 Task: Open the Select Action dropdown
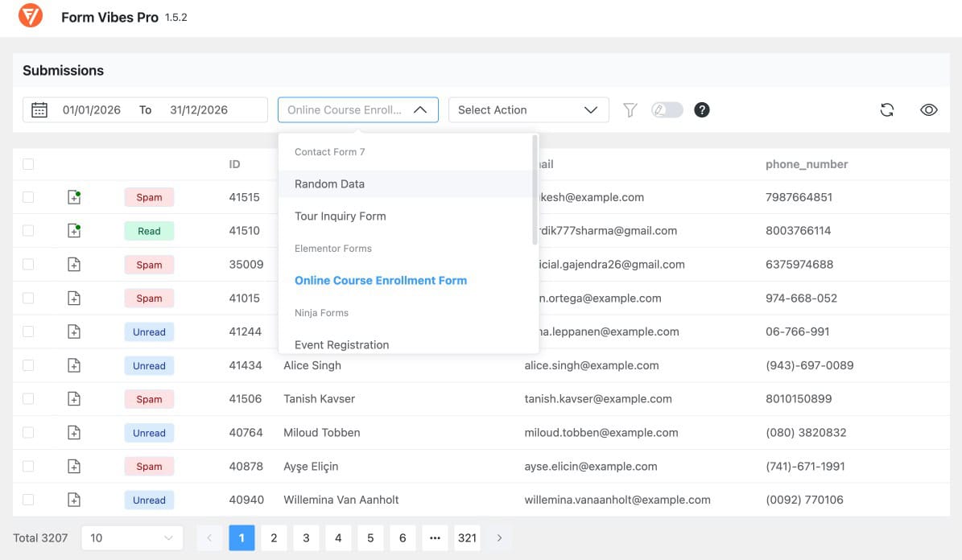coord(528,109)
